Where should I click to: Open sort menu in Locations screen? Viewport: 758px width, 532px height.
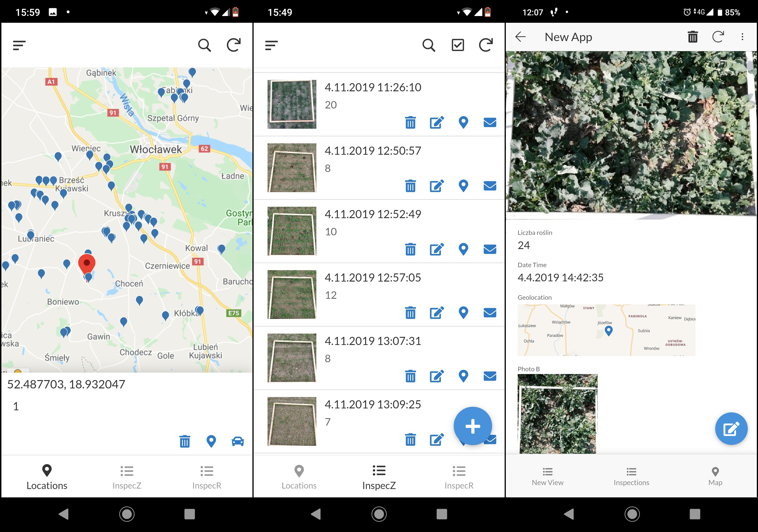(x=19, y=45)
